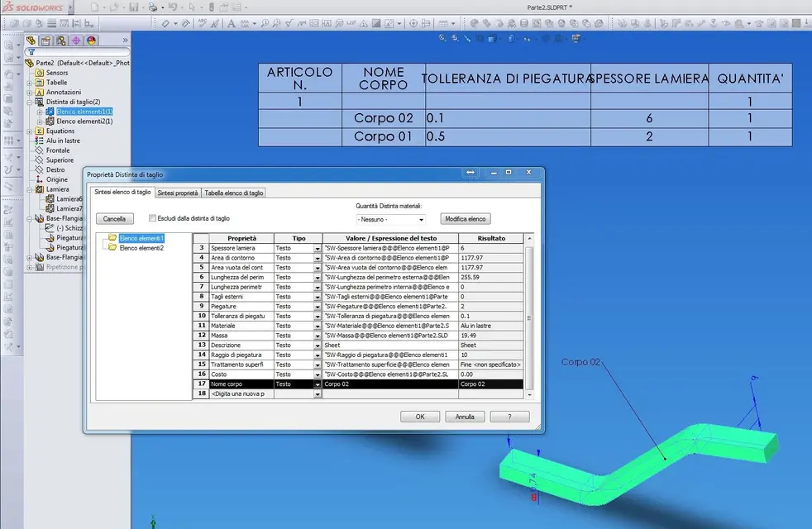Select 'Elenco elementi2' folder in dialog list

coord(141,248)
